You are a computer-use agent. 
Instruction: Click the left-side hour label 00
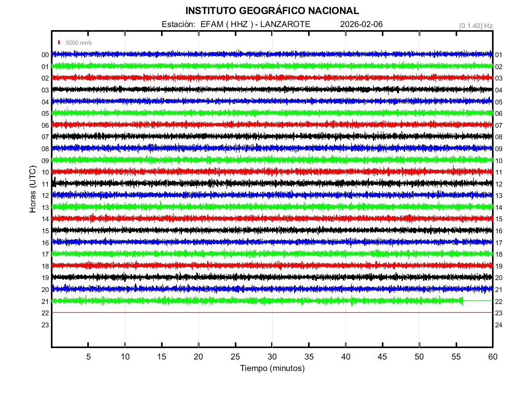pyautogui.click(x=45, y=55)
